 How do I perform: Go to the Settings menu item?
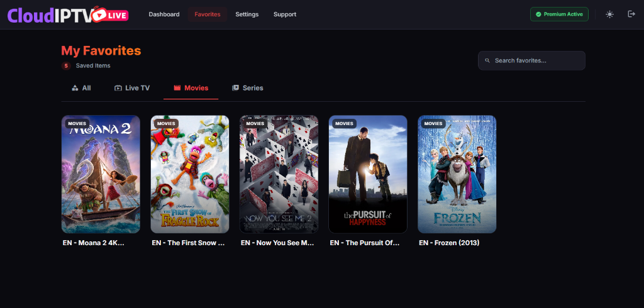[x=247, y=14]
